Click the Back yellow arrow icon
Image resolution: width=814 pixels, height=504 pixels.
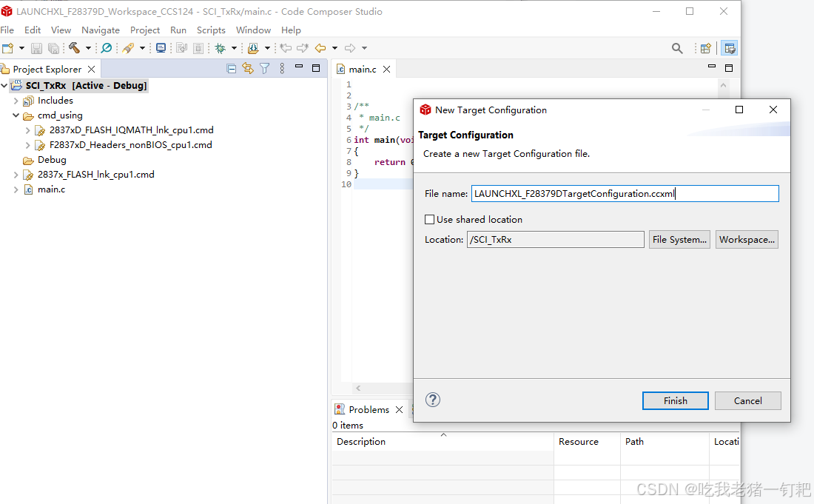(x=320, y=48)
